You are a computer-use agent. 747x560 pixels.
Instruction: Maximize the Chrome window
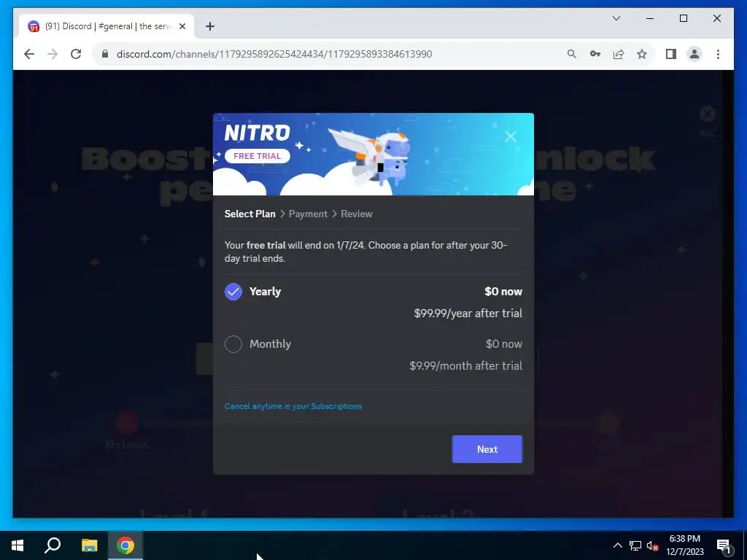tap(683, 18)
